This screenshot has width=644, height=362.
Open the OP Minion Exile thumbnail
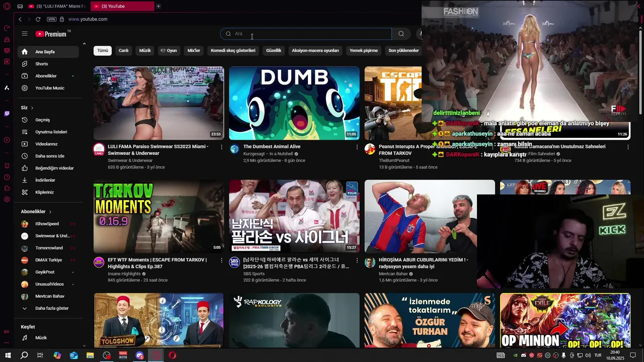tap(565, 320)
